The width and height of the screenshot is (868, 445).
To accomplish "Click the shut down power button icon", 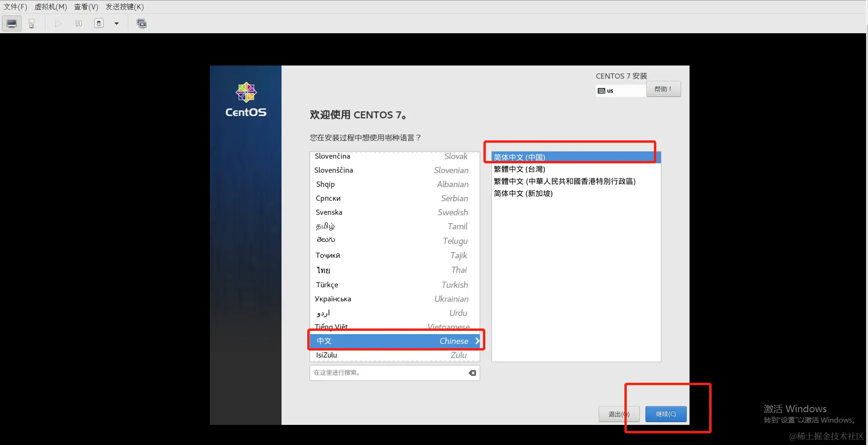I will tap(99, 23).
